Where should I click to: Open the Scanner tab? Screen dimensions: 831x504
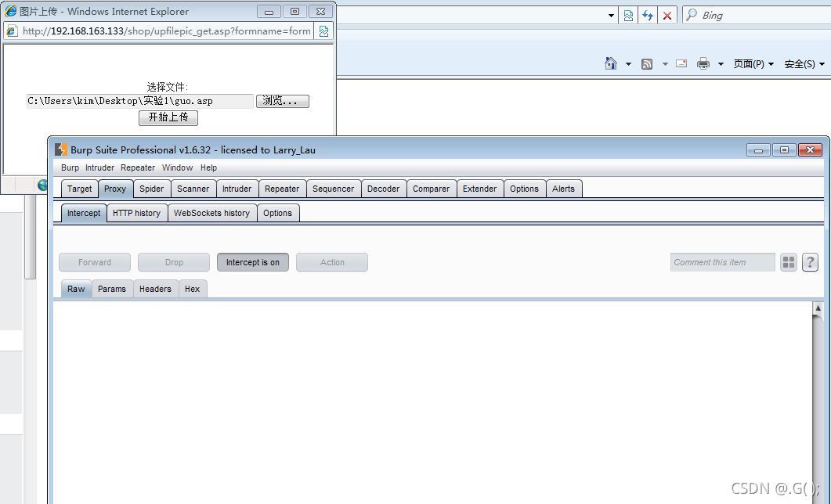click(x=193, y=189)
